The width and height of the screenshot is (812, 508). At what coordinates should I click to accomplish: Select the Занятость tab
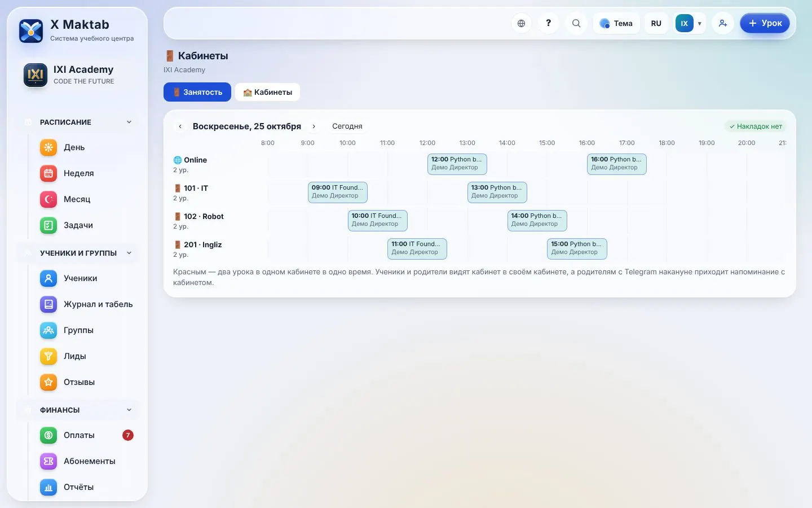pyautogui.click(x=197, y=92)
